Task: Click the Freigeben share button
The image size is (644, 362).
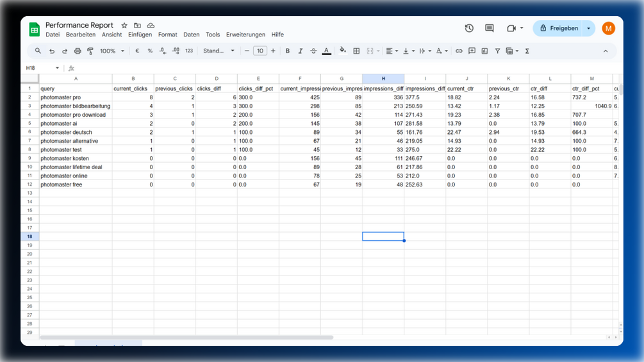Action: point(557,28)
